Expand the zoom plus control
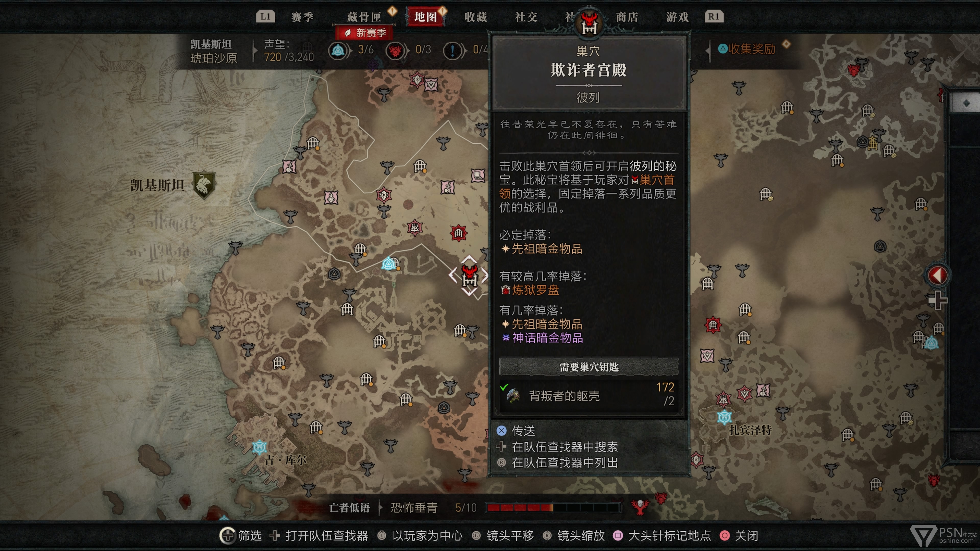Screen dimensions: 980x551 937,300
